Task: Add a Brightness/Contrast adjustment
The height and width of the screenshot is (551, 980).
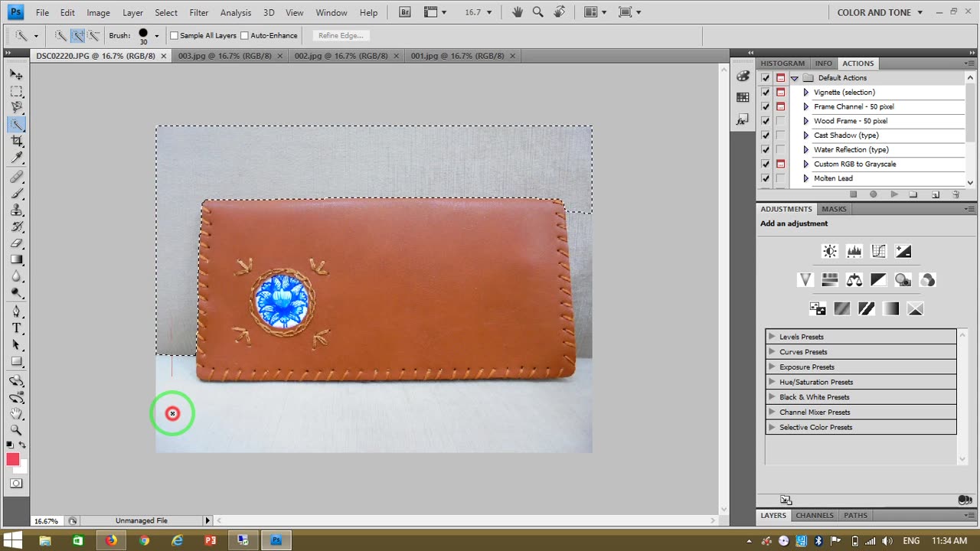Action: 829,251
